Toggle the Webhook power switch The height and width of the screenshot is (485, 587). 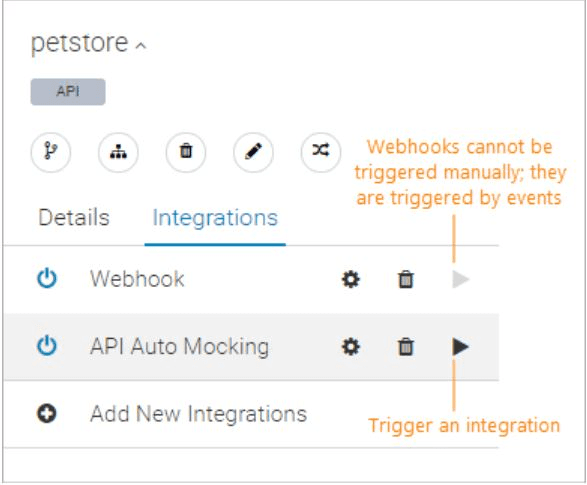pos(47,279)
